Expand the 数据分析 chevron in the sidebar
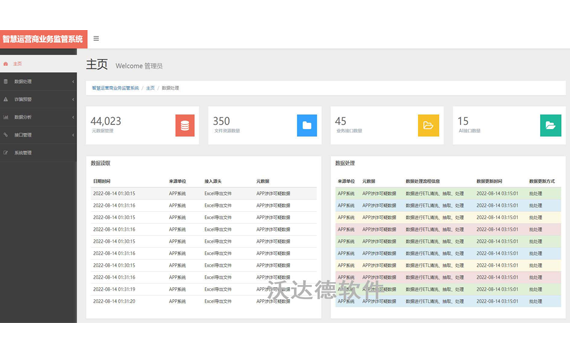570x360 pixels. (73, 117)
